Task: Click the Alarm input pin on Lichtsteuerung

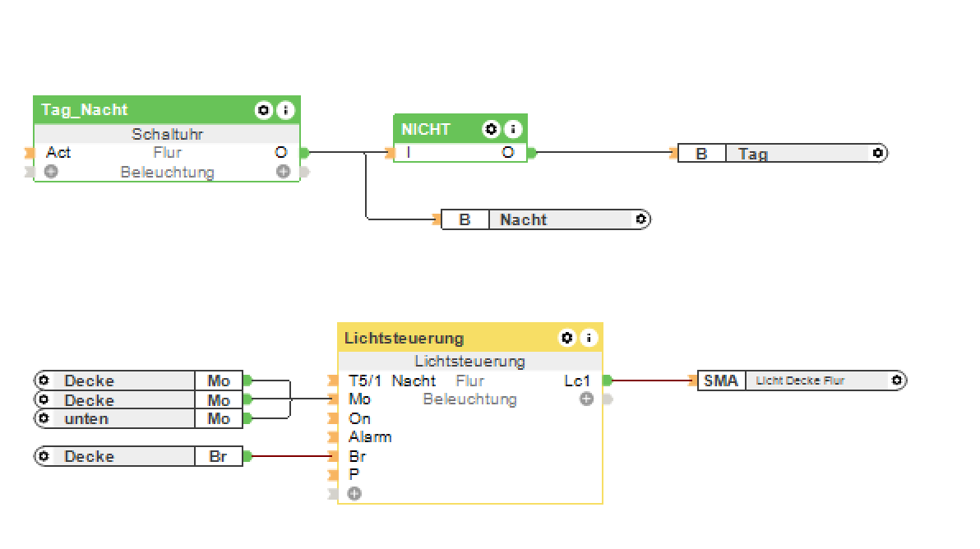Action: click(x=332, y=437)
